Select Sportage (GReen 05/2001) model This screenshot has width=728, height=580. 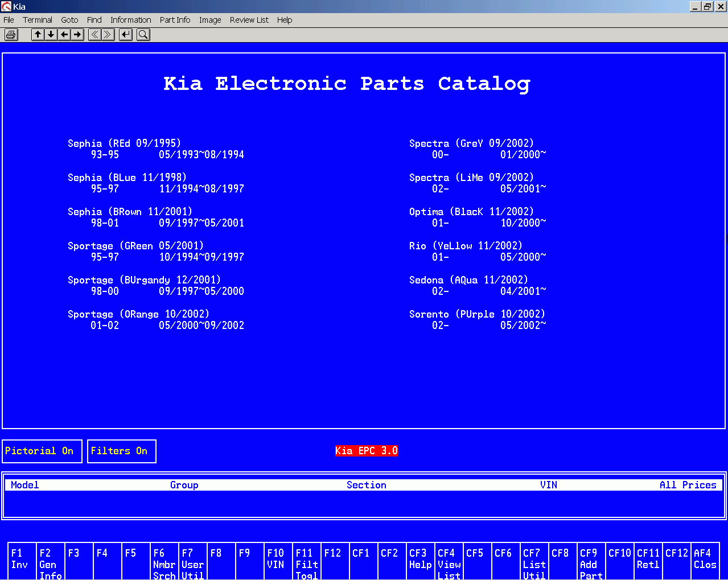pyautogui.click(x=135, y=246)
